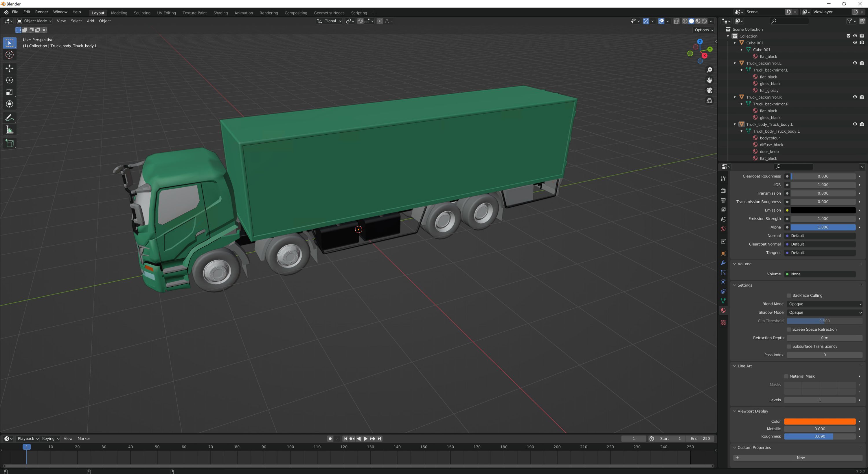
Task: Enable Backface Culling checkbox
Action: (x=789, y=295)
